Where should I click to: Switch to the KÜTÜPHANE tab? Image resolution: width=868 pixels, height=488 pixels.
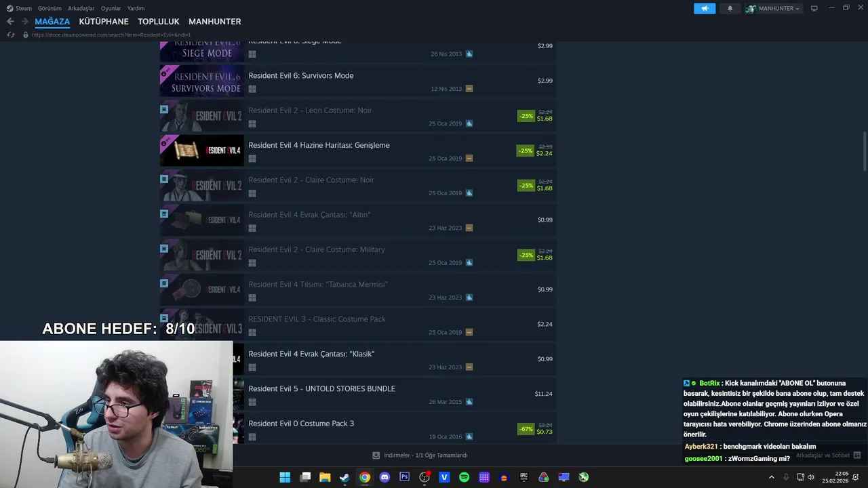(104, 22)
